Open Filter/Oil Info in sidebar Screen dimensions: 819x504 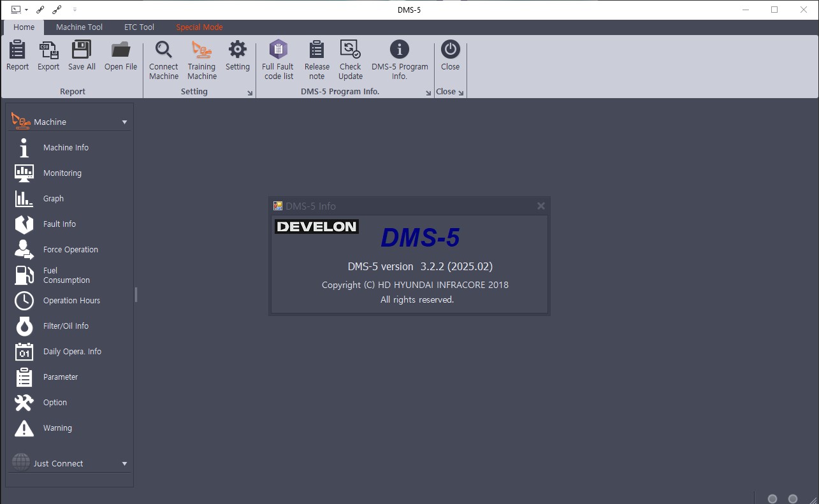pos(70,326)
